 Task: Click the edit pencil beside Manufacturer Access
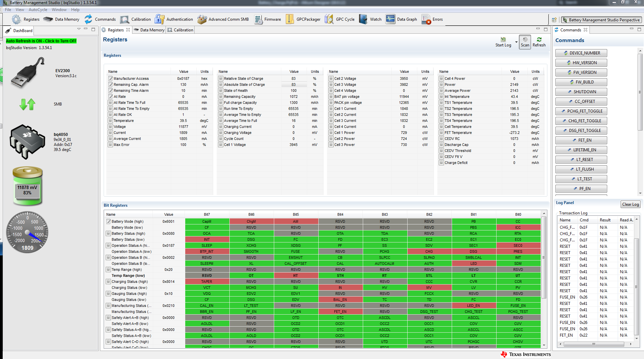(x=110, y=78)
